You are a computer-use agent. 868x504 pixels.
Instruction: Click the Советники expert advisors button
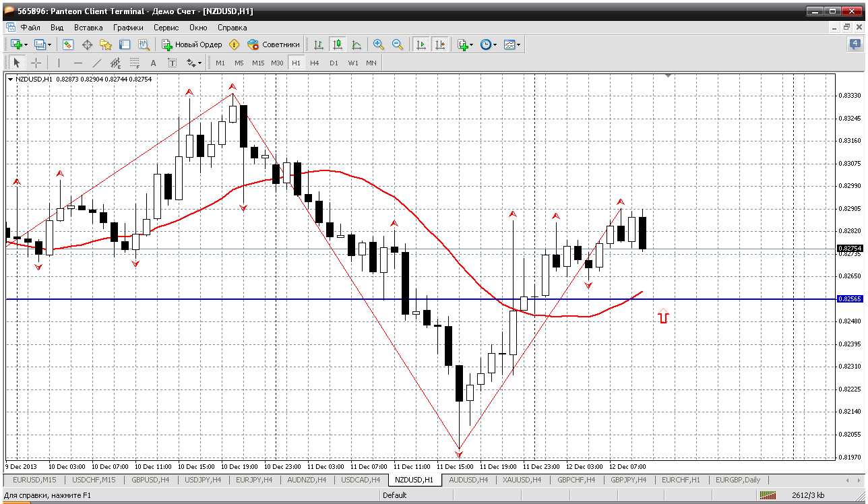274,44
